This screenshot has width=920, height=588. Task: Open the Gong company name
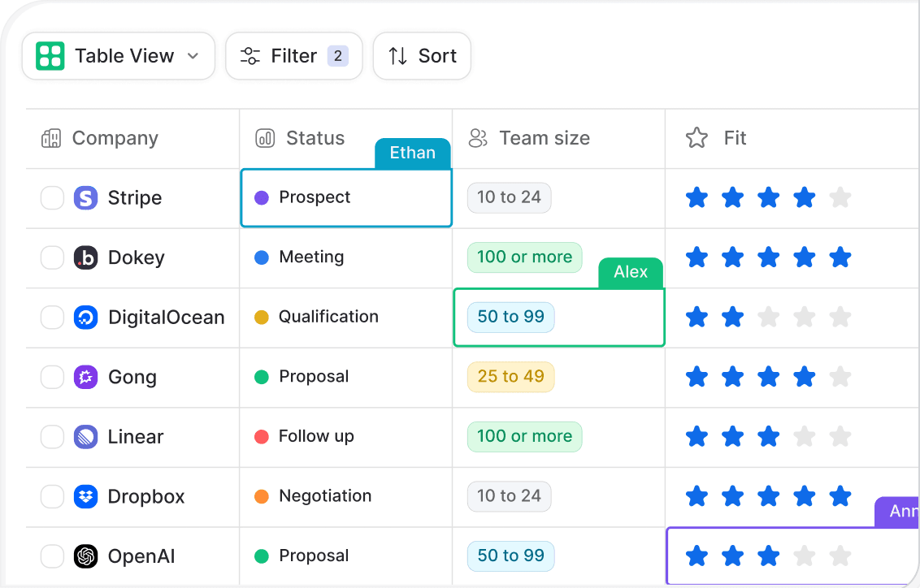point(132,377)
